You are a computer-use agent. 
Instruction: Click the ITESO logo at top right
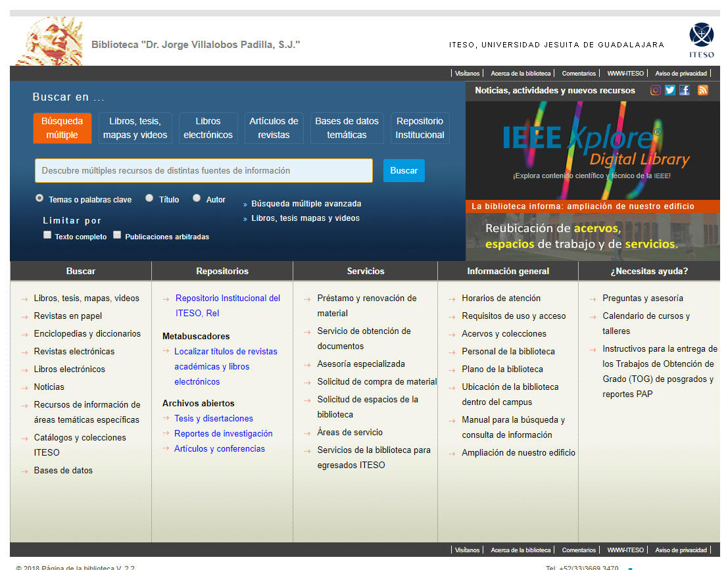(702, 40)
